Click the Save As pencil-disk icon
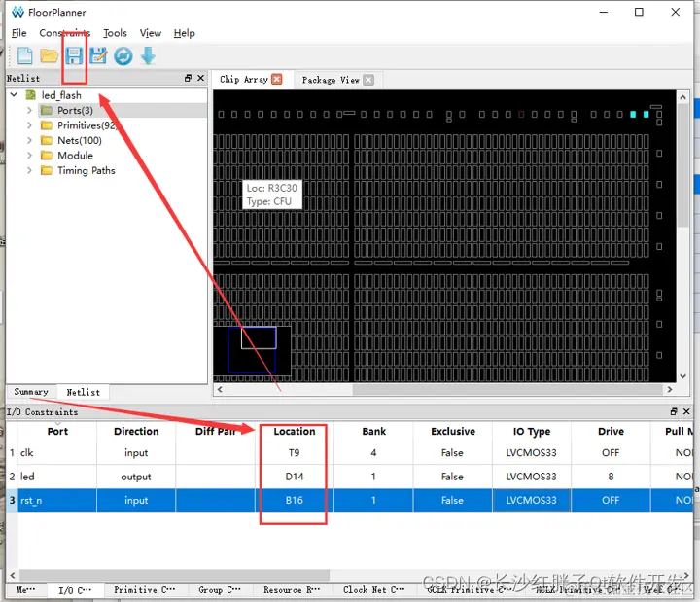Screen dimensions: 700x602 (98, 56)
